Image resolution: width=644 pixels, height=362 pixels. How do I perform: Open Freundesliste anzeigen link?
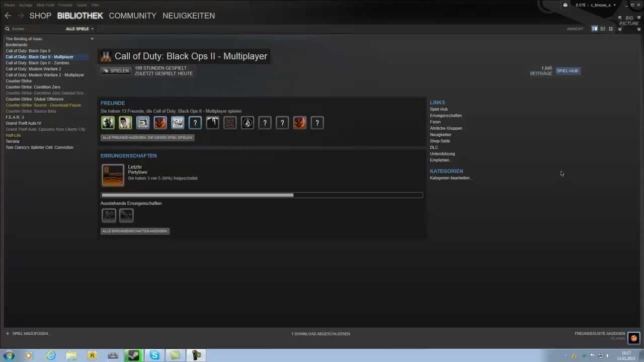coord(600,333)
